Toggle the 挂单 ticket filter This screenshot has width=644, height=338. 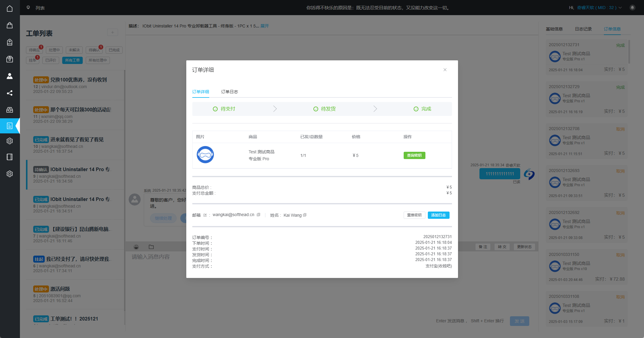(33, 60)
